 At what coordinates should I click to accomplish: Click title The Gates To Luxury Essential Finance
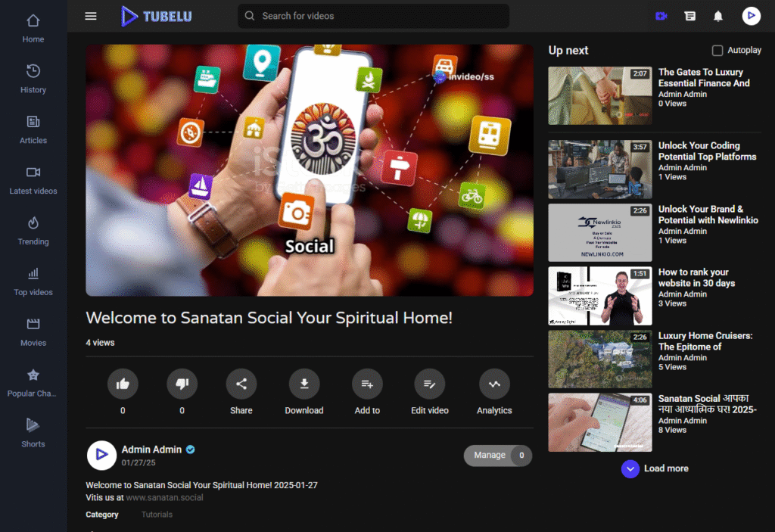pos(704,78)
